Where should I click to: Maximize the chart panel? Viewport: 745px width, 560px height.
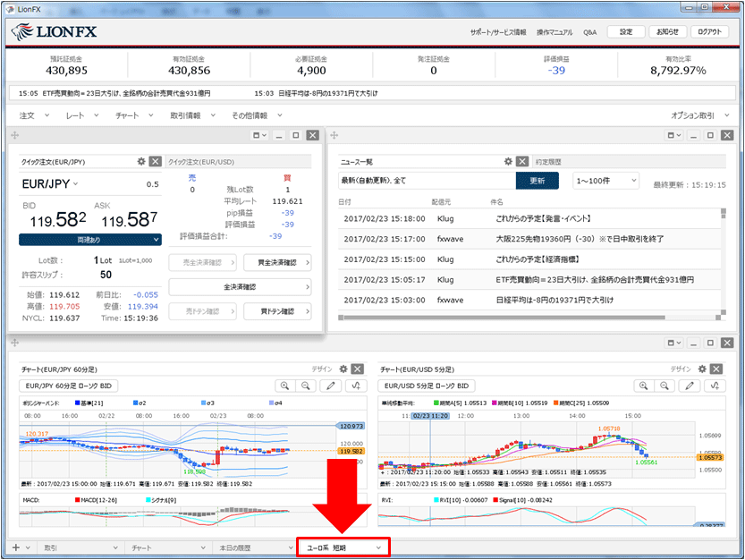click(710, 343)
